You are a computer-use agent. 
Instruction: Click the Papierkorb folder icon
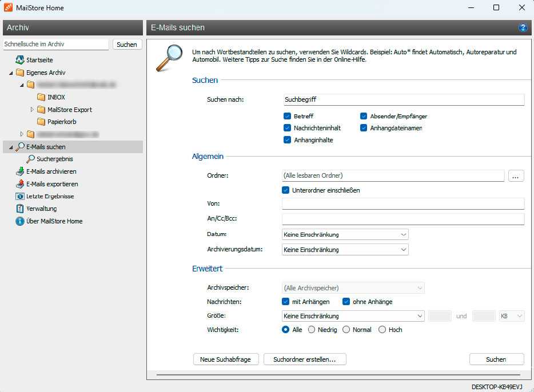[x=41, y=122]
